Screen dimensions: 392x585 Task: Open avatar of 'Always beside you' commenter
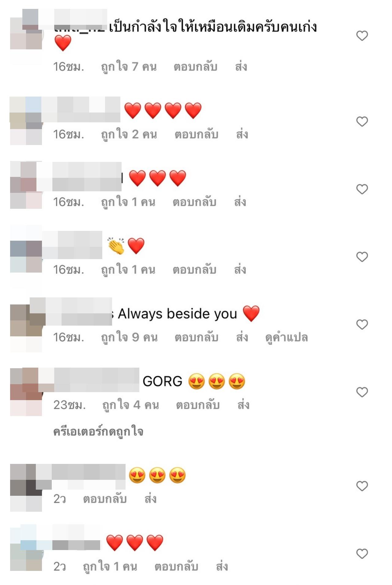(x=26, y=328)
